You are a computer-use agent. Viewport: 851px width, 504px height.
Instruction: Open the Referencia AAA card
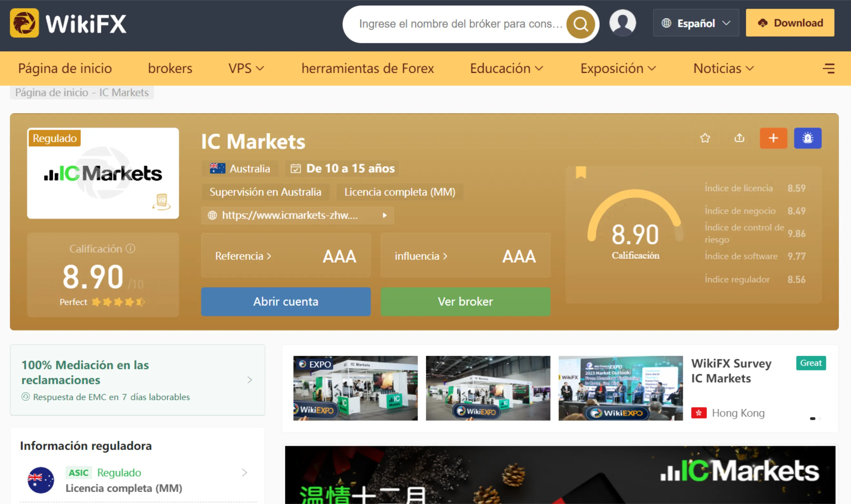point(286,256)
